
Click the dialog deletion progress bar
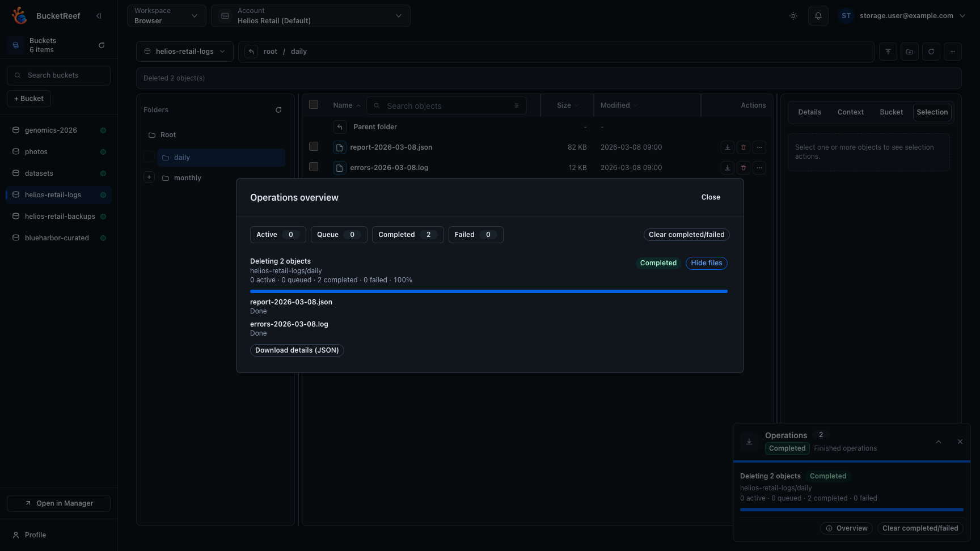489,291
